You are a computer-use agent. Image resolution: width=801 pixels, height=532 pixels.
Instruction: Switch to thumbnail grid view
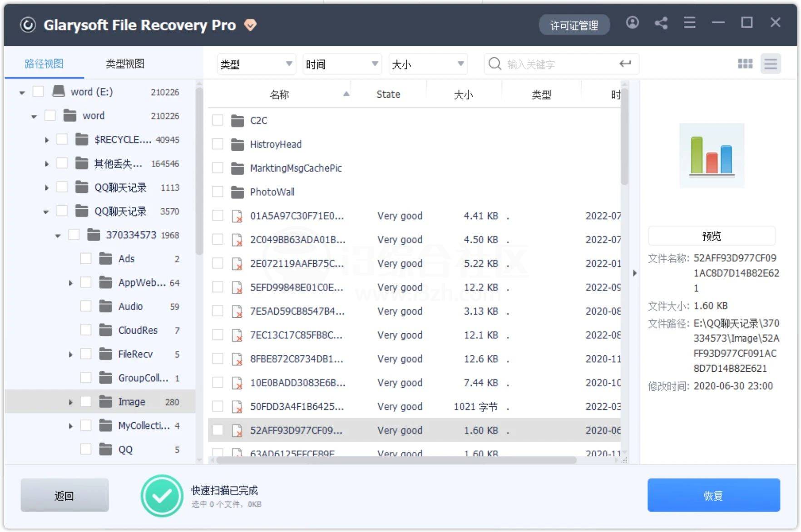745,64
